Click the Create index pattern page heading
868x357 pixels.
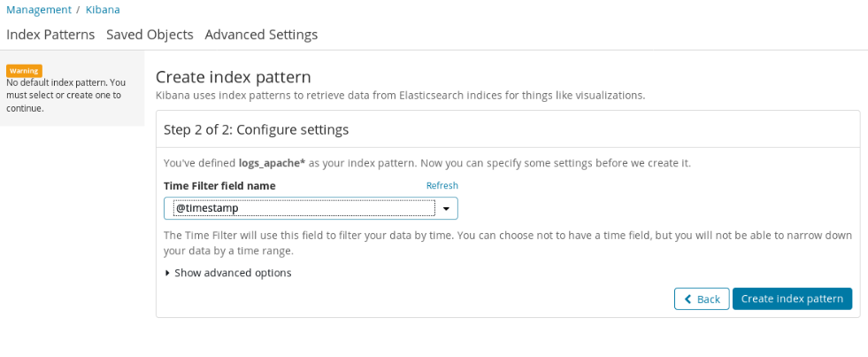click(x=233, y=77)
